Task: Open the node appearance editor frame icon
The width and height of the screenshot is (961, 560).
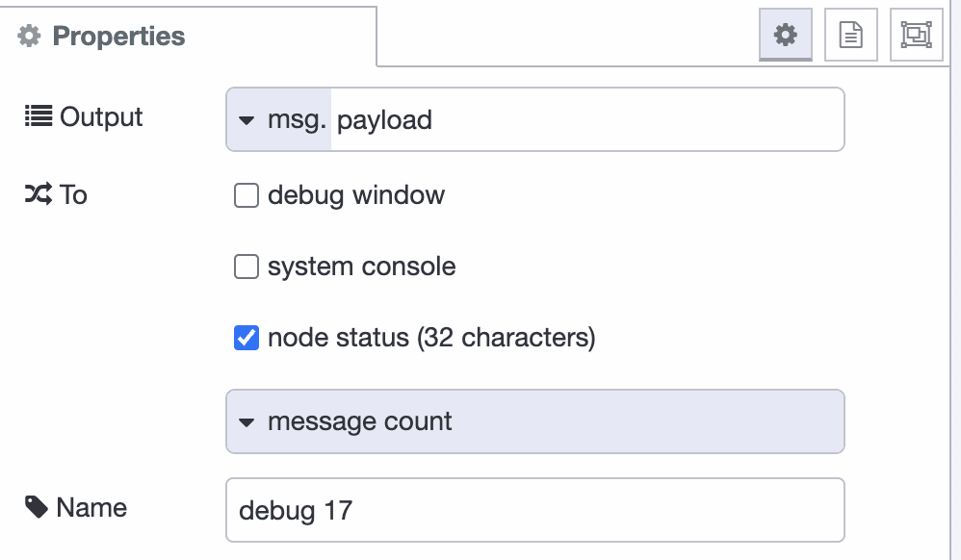Action: [916, 34]
